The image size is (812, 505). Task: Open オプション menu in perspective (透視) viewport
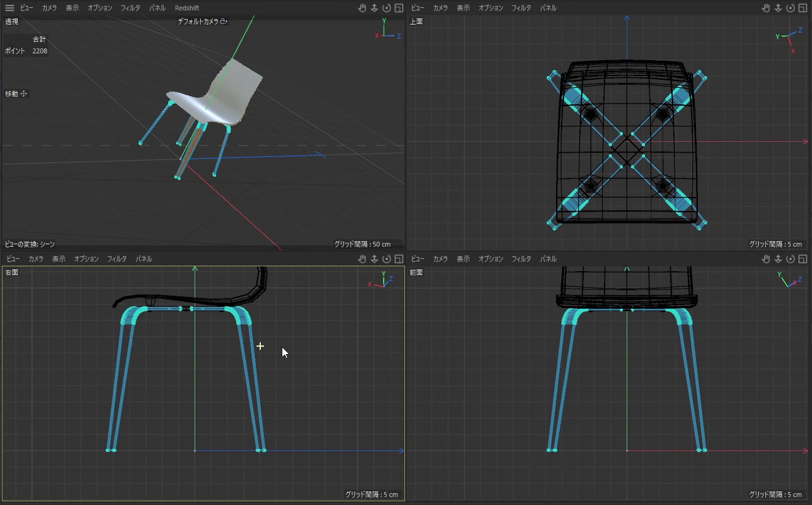coord(99,8)
